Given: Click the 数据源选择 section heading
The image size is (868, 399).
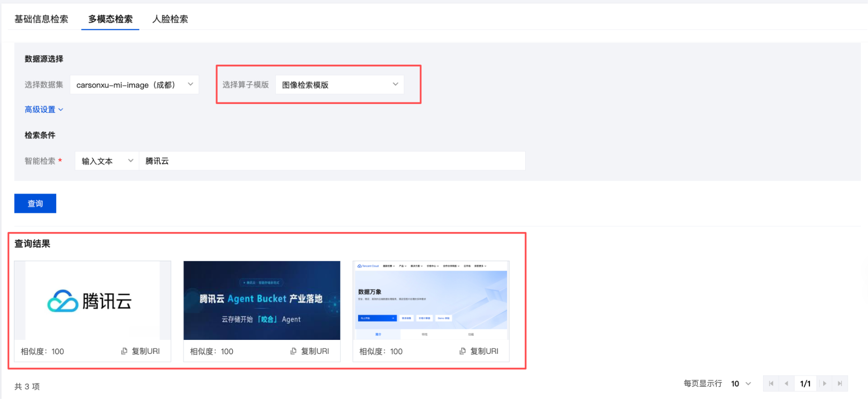Looking at the screenshot, I should [44, 59].
